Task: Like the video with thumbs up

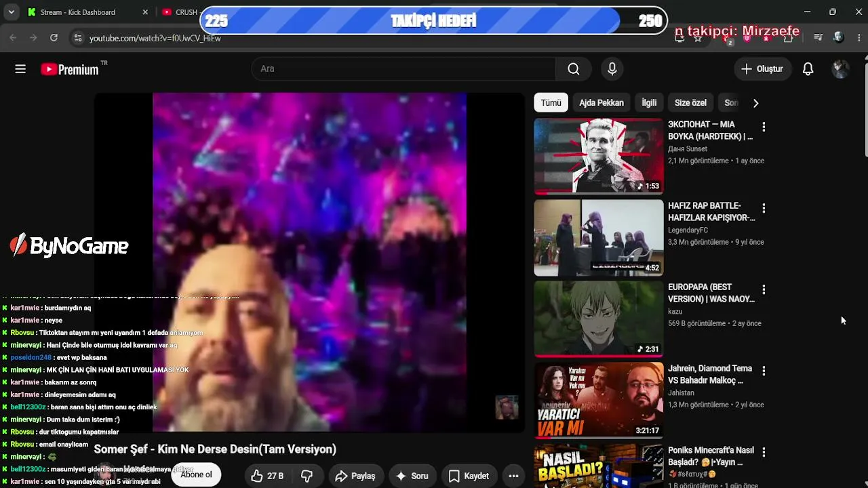Action: (x=267, y=476)
